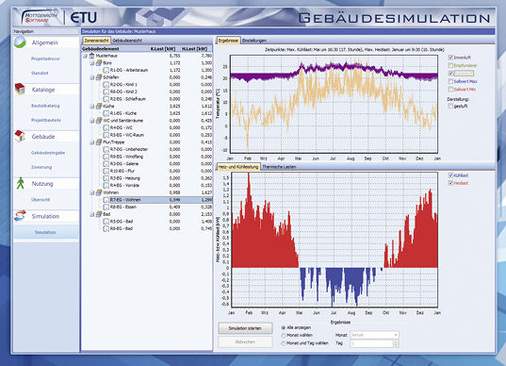Click the Simulation arrows icon
Viewport: 506px width, 366px height.
click(20, 216)
